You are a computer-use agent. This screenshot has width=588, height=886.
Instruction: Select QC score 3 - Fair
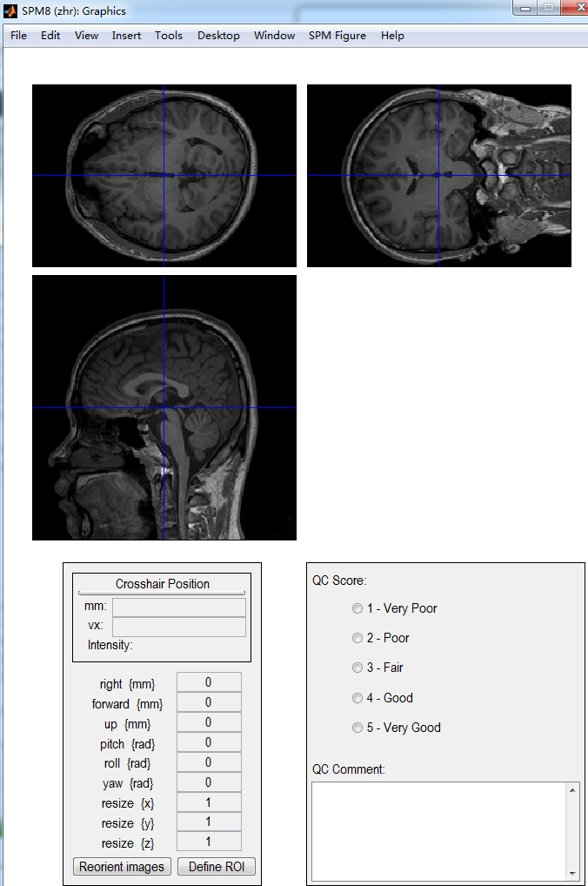357,668
